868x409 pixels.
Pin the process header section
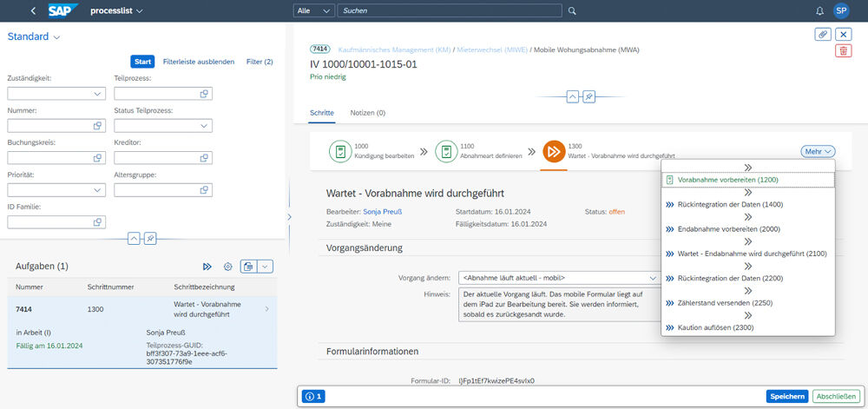589,96
